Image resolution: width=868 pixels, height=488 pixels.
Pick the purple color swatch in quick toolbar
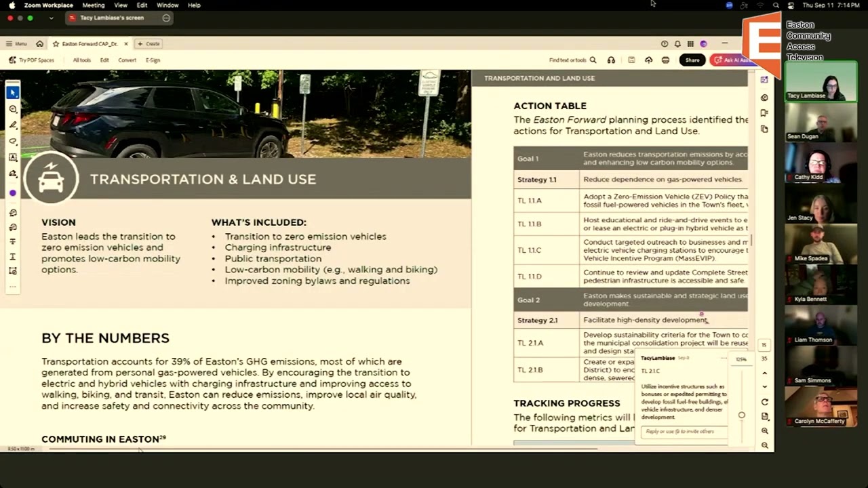[x=13, y=193]
